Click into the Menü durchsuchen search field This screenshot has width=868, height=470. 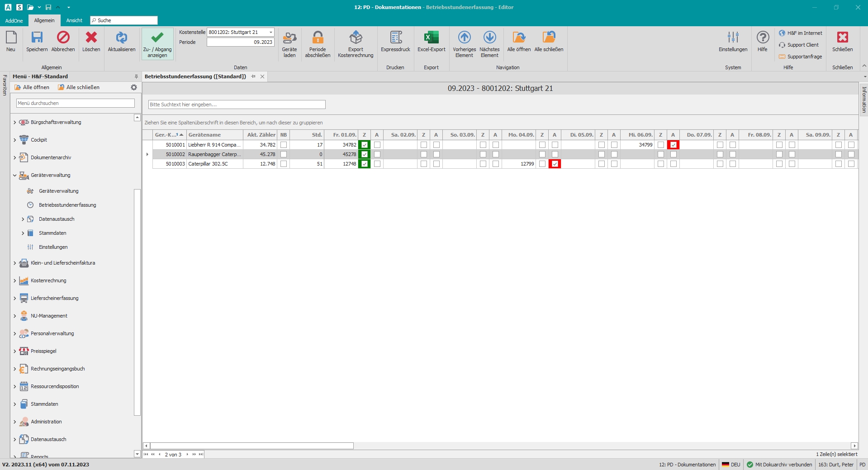pyautogui.click(x=75, y=103)
